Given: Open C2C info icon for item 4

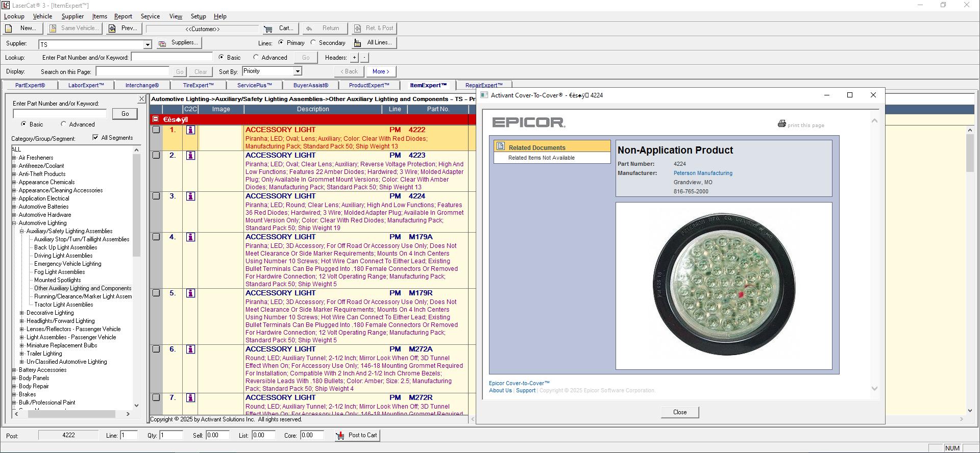Looking at the screenshot, I should point(190,237).
